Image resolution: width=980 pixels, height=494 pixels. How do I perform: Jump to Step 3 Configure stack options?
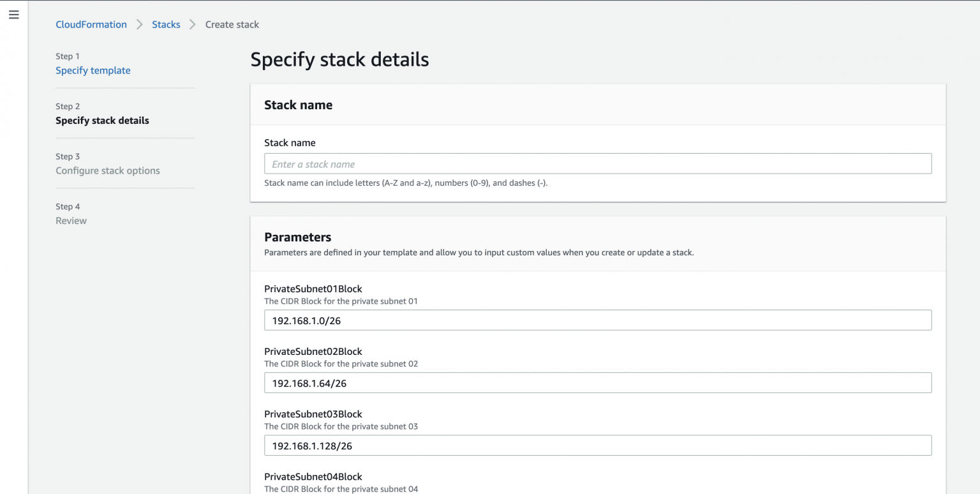tap(107, 170)
